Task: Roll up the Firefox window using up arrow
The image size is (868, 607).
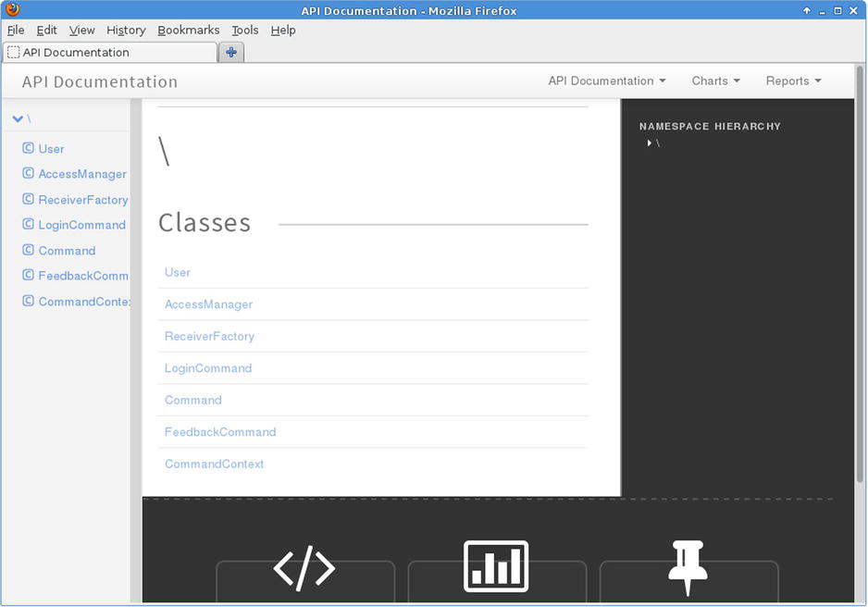Action: (807, 10)
